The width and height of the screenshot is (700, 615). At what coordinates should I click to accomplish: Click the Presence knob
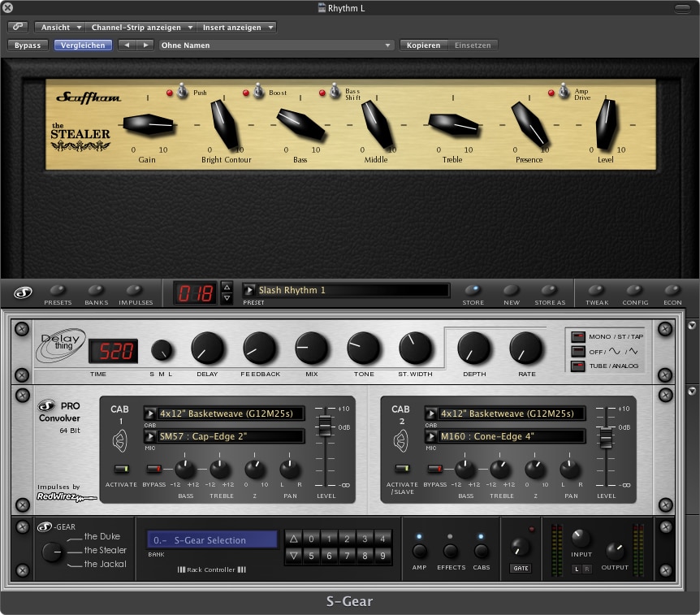[530, 124]
